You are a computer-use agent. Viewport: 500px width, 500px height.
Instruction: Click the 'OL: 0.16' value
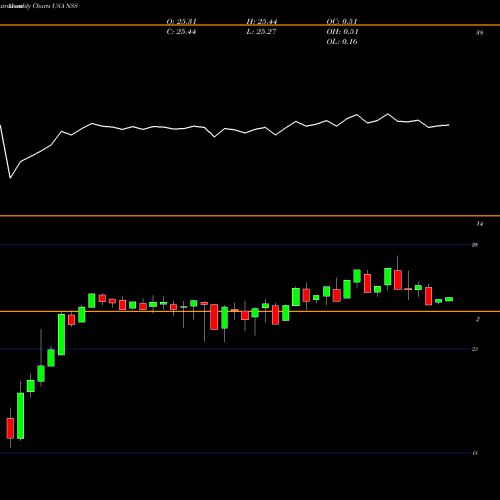pyautogui.click(x=342, y=42)
